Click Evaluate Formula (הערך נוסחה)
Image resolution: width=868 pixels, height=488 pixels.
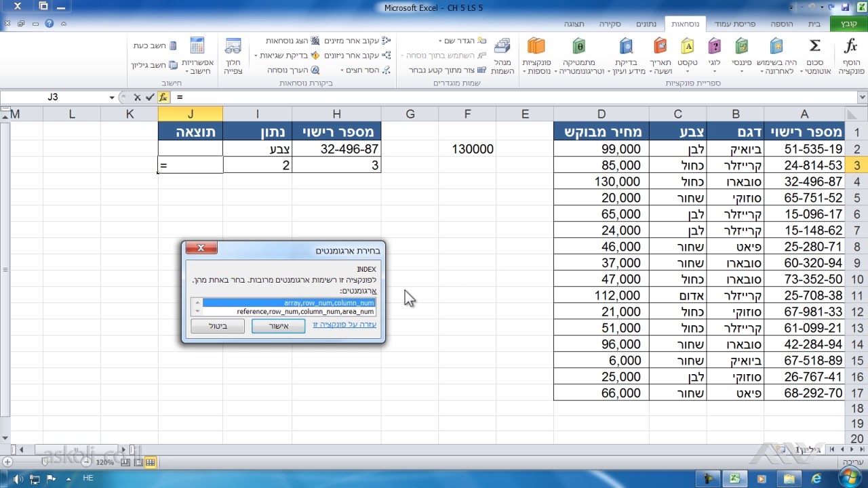point(294,70)
